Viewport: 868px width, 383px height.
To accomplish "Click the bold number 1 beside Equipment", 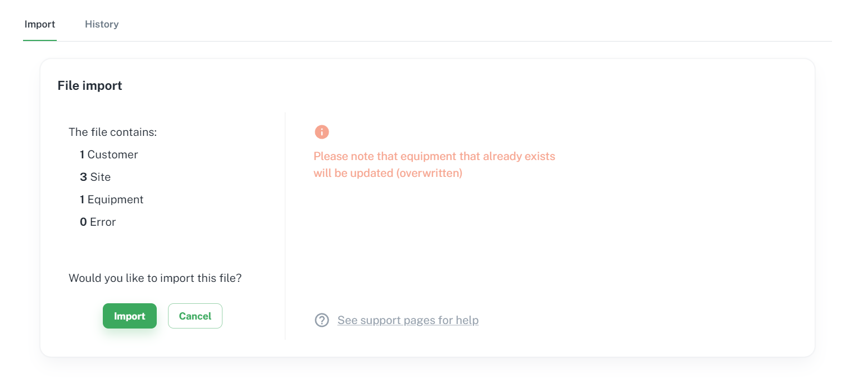I will point(82,199).
